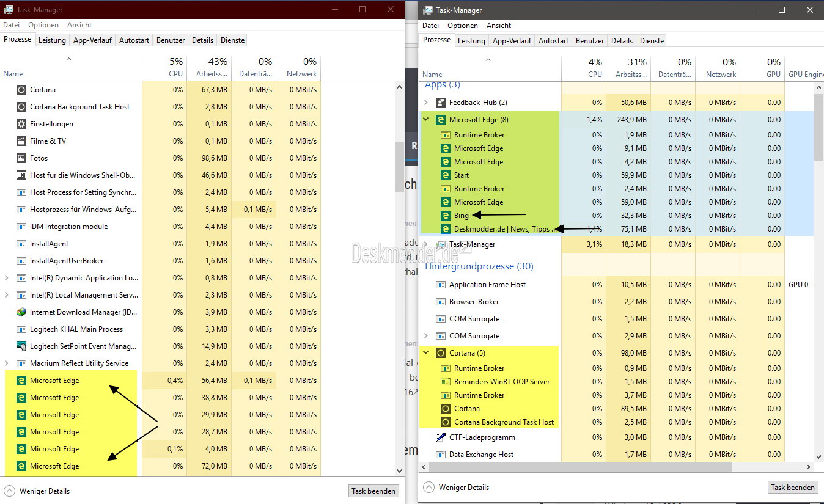Click Task beenden in left Task-Manager

(x=373, y=491)
